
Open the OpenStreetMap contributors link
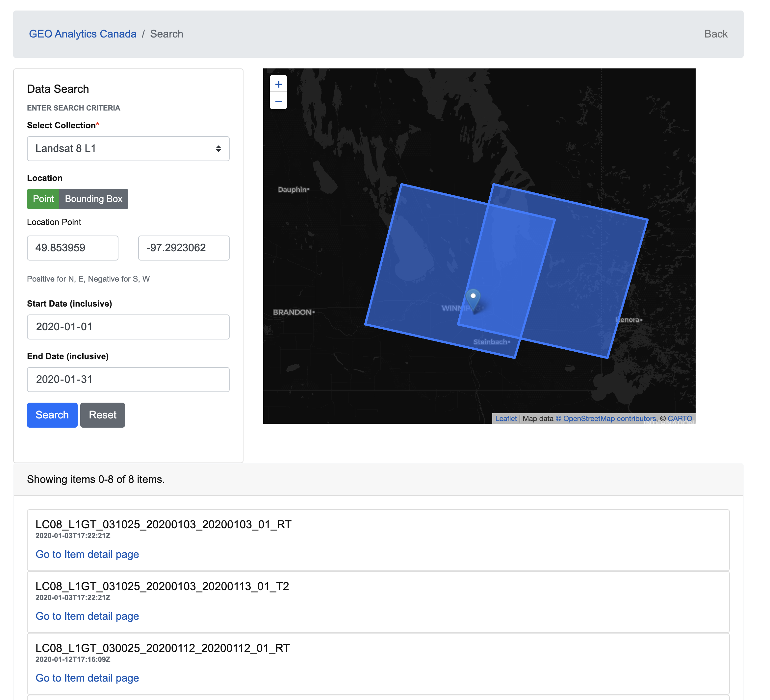pyautogui.click(x=605, y=418)
